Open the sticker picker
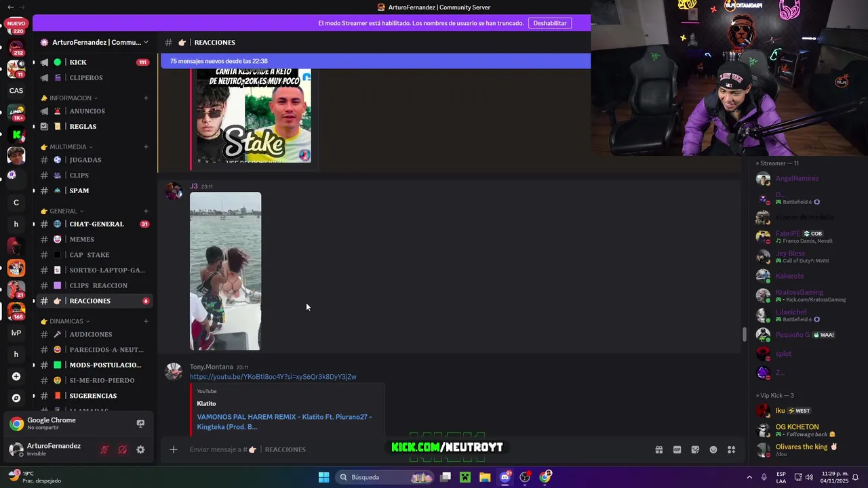The width and height of the screenshot is (868, 488). (x=695, y=449)
